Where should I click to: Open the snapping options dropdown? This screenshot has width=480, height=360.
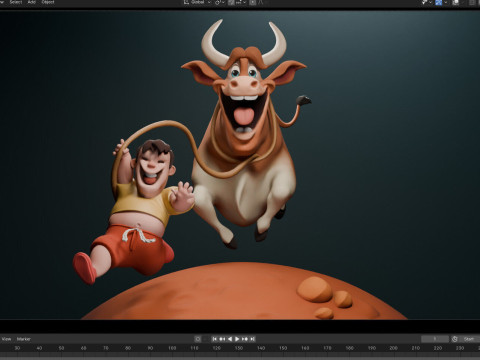tap(242, 2)
